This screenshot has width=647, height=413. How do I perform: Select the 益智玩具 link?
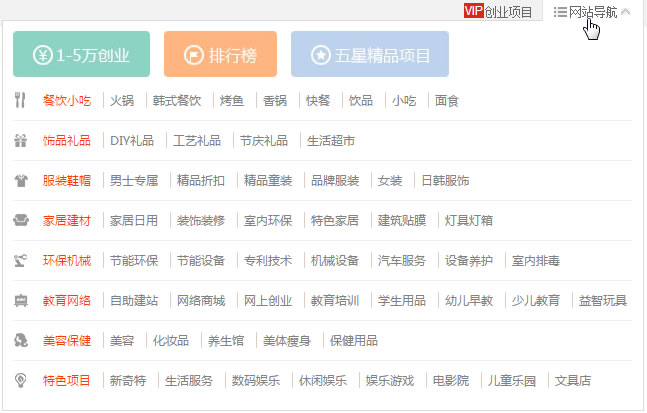coord(603,300)
